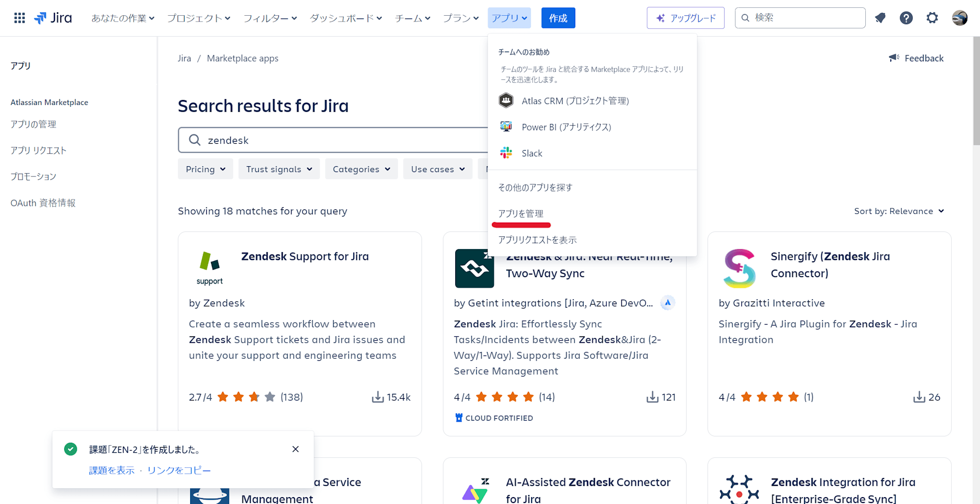Click the Getint Zendesk sync app logo
Viewport: 980px width, 504px height.
[474, 268]
